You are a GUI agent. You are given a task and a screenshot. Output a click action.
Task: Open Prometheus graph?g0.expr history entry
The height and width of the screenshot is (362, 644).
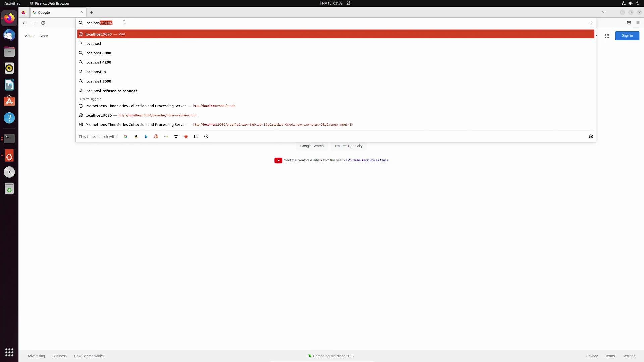pos(336,125)
